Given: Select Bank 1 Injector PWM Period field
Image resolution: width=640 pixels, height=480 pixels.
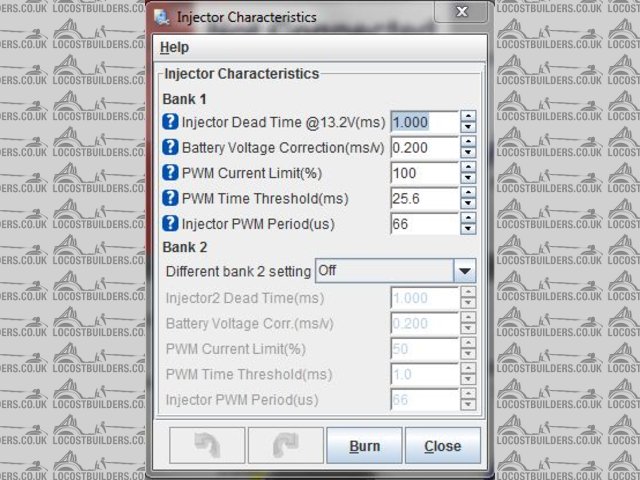Looking at the screenshot, I should 424,224.
